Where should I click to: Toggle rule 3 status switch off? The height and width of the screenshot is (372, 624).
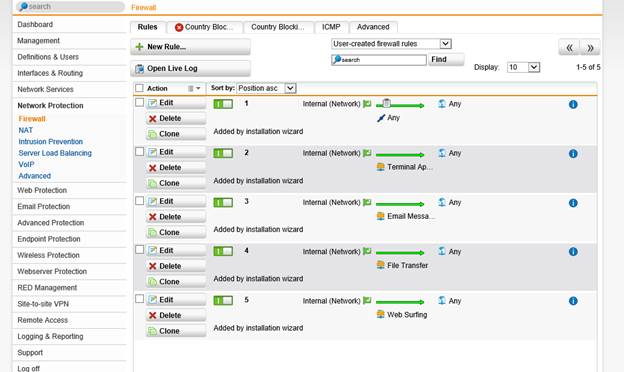(223, 203)
